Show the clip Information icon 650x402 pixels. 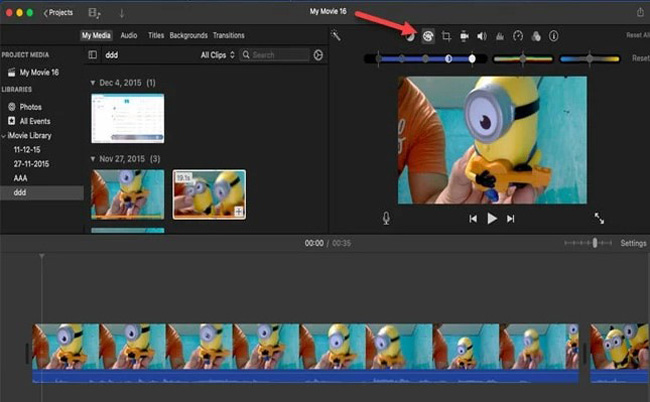tap(554, 36)
